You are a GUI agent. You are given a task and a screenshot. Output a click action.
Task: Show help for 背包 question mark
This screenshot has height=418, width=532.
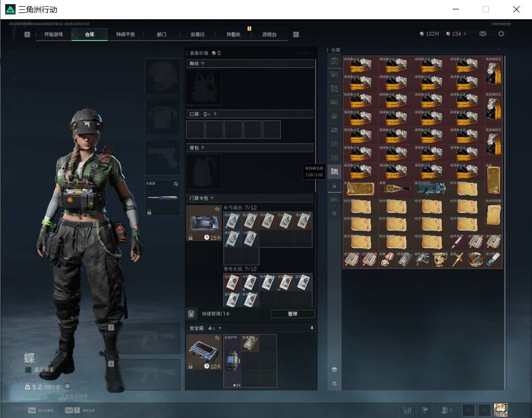202,147
